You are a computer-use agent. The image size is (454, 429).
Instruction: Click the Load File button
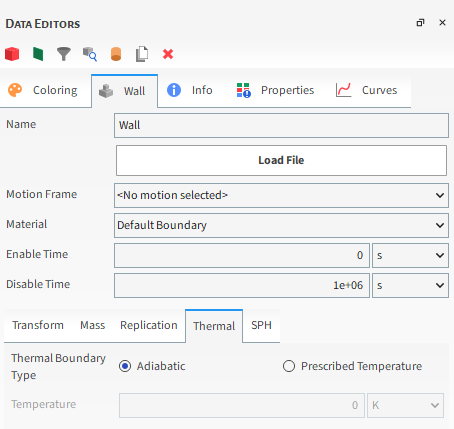281,160
